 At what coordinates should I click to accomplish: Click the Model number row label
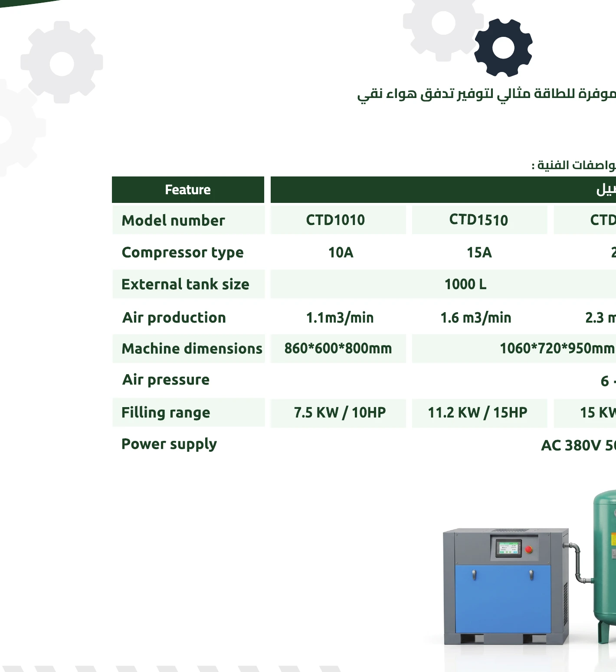[174, 220]
